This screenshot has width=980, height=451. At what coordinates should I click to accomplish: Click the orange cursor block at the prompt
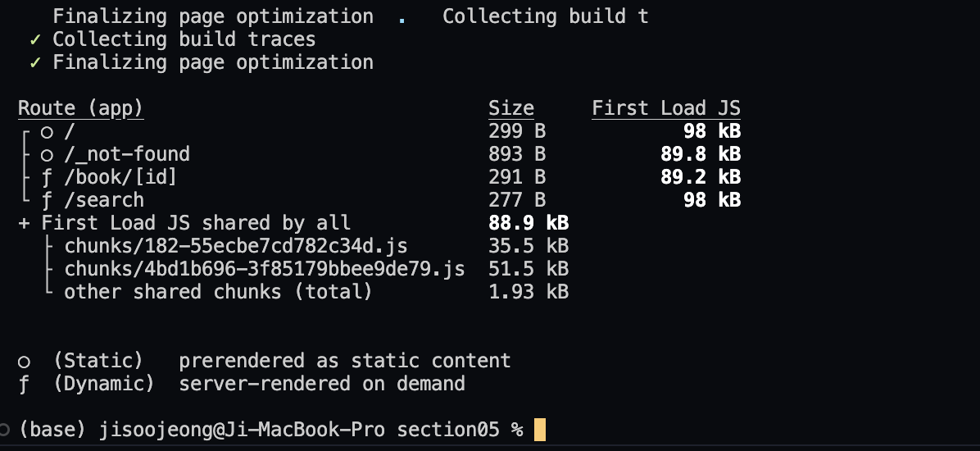(540, 430)
